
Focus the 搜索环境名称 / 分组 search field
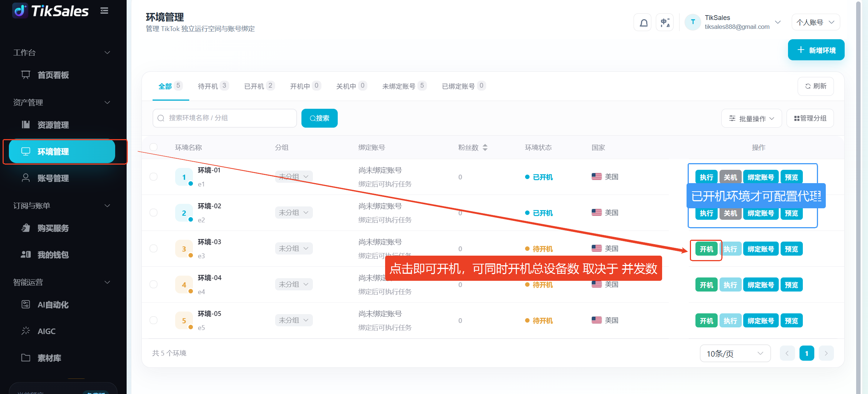[225, 118]
